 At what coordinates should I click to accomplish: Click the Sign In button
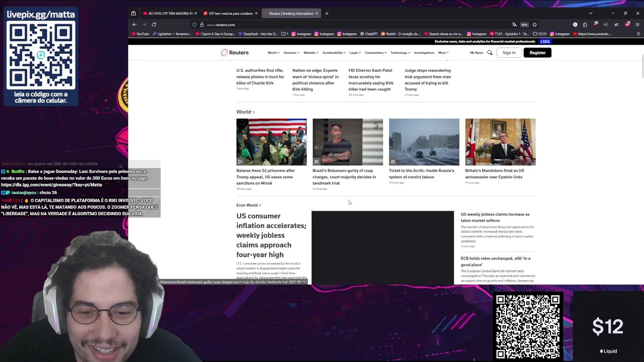(509, 52)
